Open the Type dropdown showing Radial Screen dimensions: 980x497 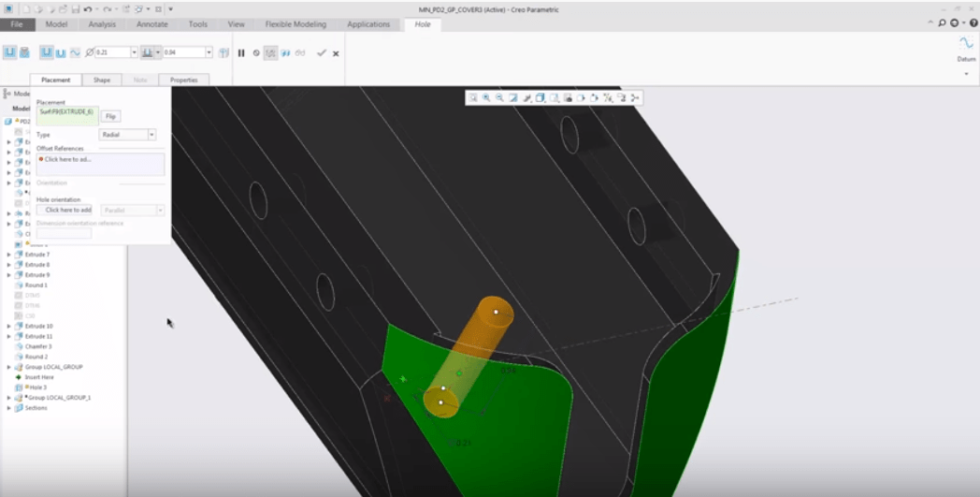pyautogui.click(x=151, y=135)
